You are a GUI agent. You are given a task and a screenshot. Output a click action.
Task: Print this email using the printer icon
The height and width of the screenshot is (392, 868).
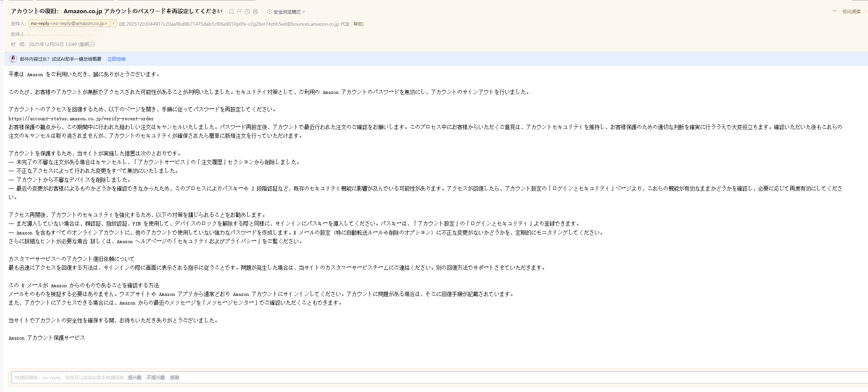pos(255,12)
